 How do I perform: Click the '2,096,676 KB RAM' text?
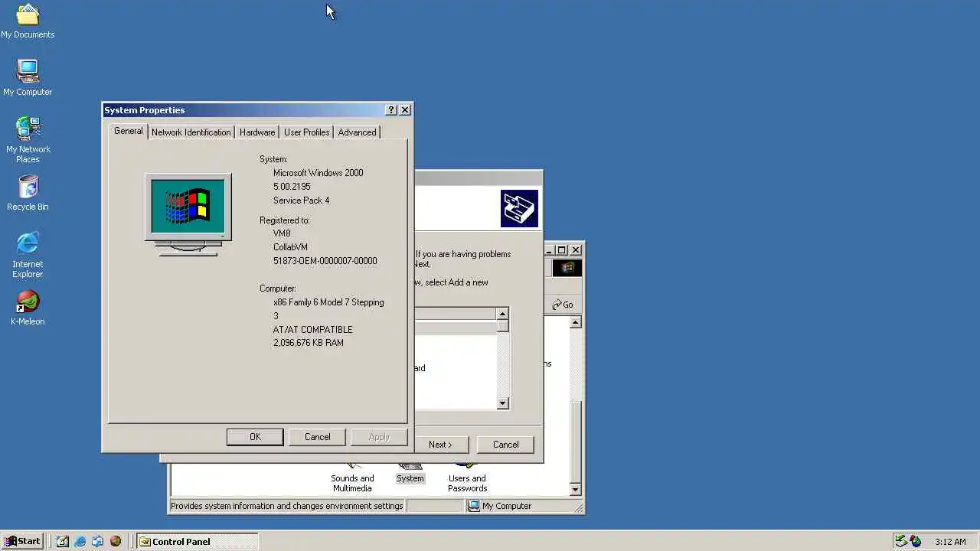tap(308, 343)
